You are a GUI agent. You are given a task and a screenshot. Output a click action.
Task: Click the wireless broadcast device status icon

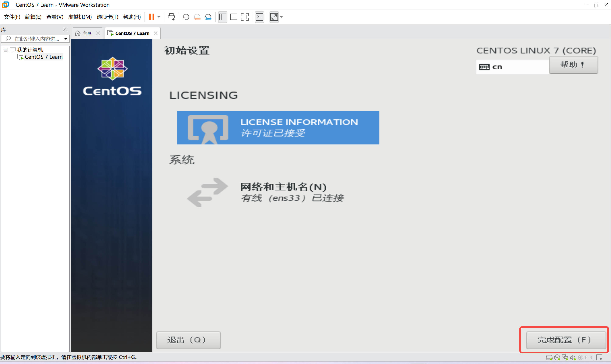[589, 358]
